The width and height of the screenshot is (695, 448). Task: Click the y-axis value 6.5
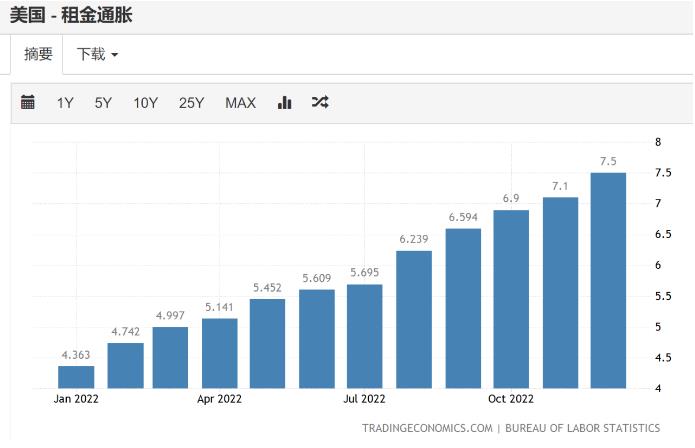(x=663, y=234)
